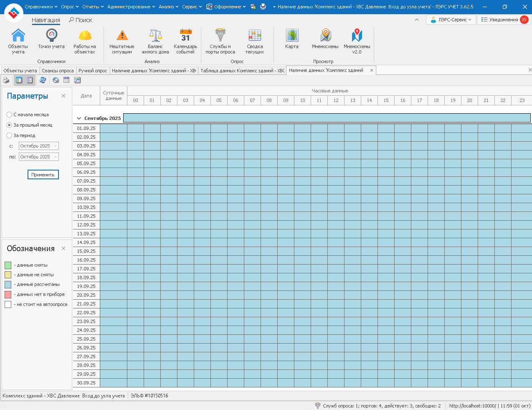Image resolution: width=532 pixels, height=410 pixels.
Task: Click the refresh icon in the toolbar
Action: point(43,80)
